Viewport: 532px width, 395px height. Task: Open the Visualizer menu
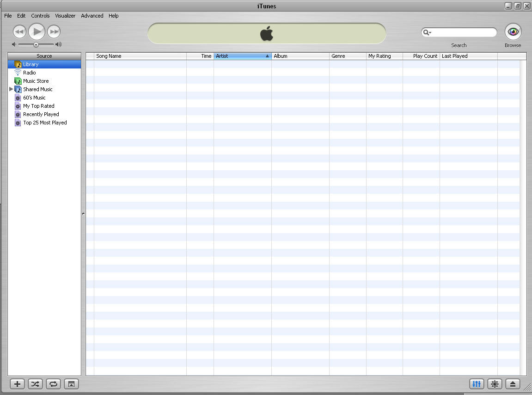[x=65, y=16]
